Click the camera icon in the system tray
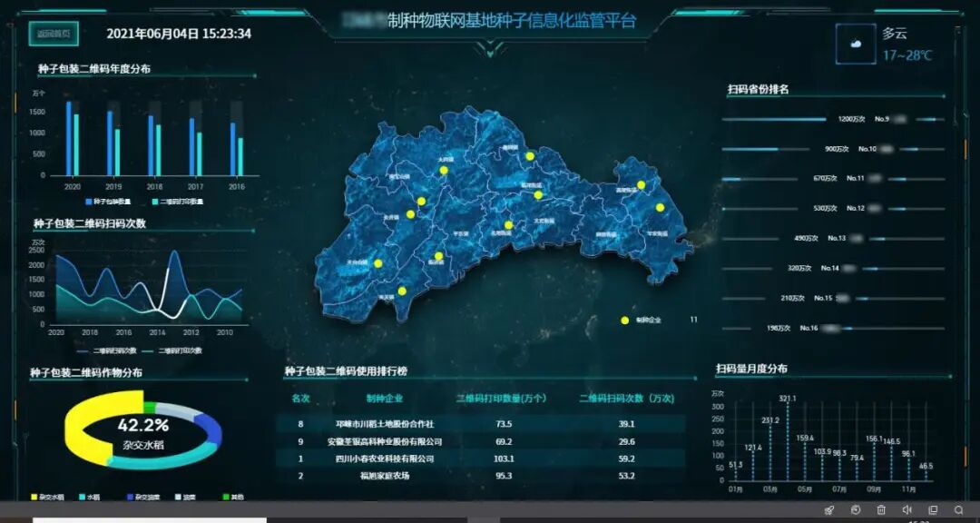 [x=856, y=508]
